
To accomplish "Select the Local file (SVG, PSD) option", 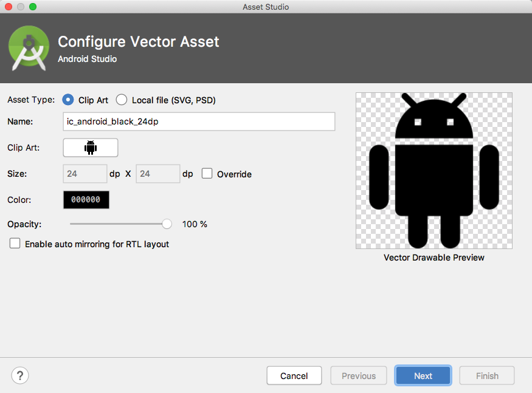I will 121,100.
